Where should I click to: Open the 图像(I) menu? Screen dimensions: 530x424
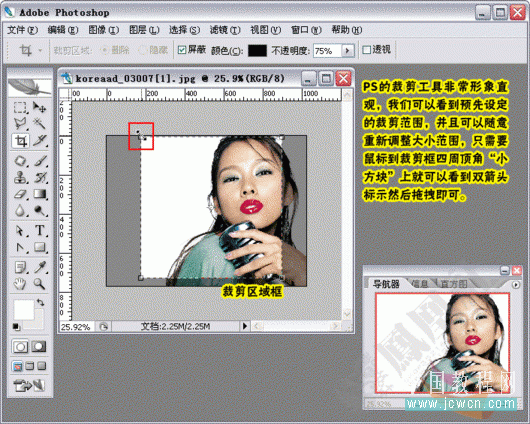pos(103,30)
